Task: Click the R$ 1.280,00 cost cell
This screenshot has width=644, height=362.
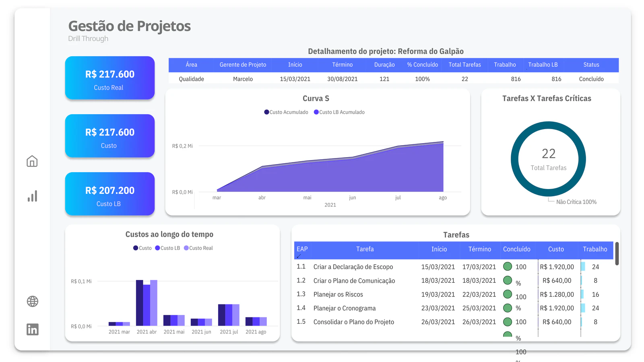Action: click(557, 294)
